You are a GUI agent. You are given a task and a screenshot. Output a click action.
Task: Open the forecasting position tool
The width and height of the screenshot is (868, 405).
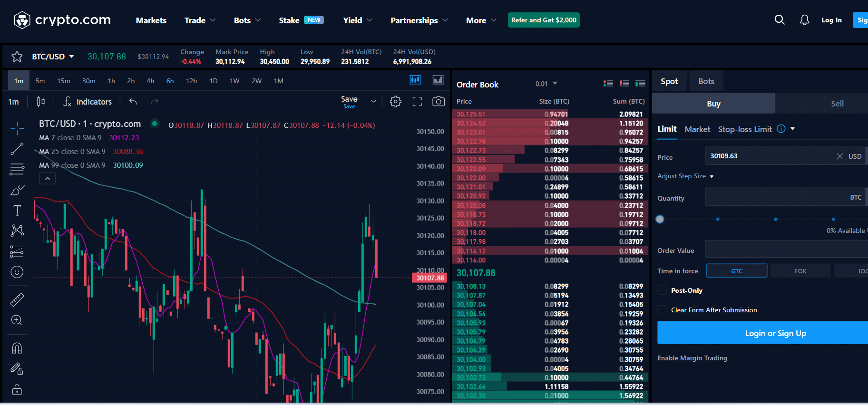[x=17, y=251]
